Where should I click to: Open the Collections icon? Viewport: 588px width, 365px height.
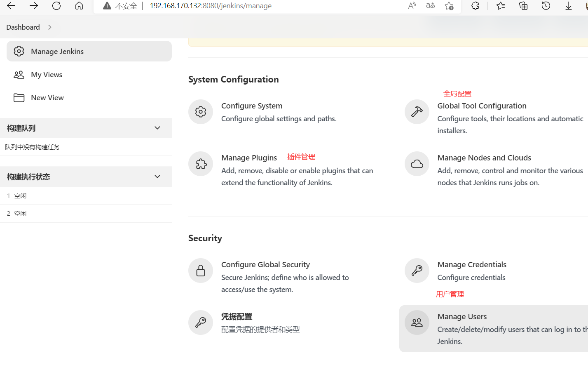tap(523, 6)
